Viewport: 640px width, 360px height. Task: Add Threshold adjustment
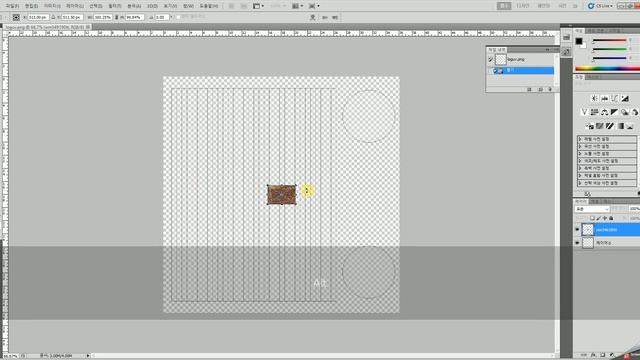[610, 126]
